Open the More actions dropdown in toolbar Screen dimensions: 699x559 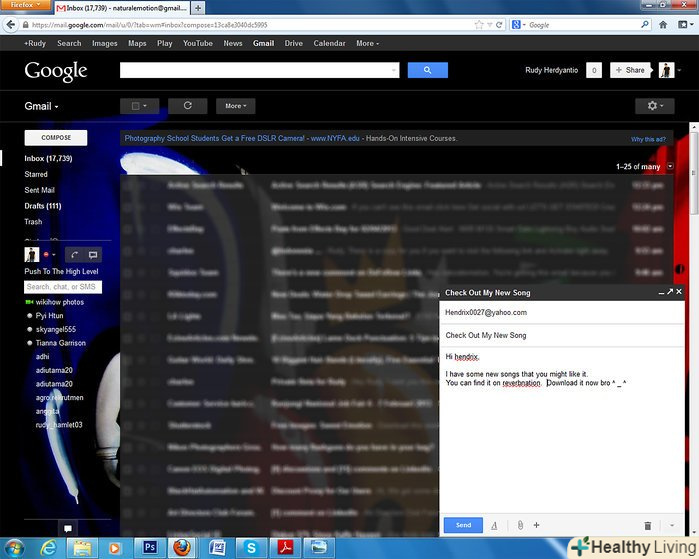click(x=235, y=106)
